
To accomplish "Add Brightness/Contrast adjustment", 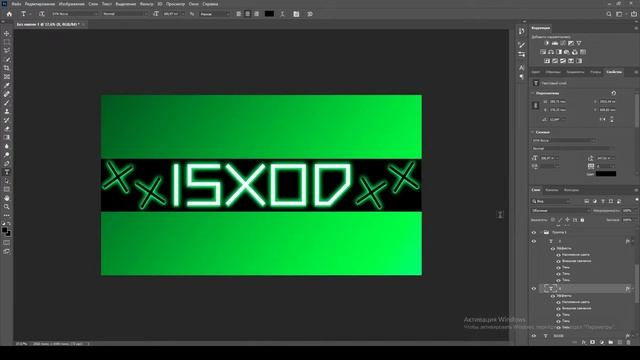I will 547,43.
